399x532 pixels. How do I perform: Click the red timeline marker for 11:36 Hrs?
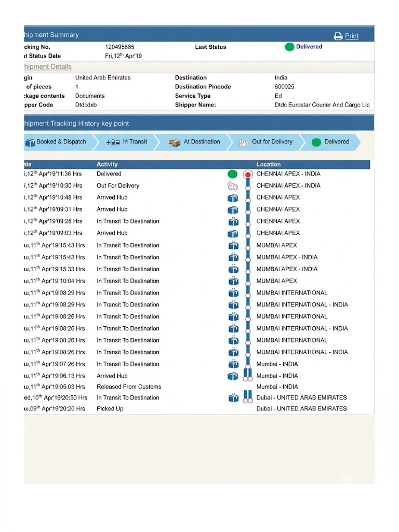[x=248, y=175]
